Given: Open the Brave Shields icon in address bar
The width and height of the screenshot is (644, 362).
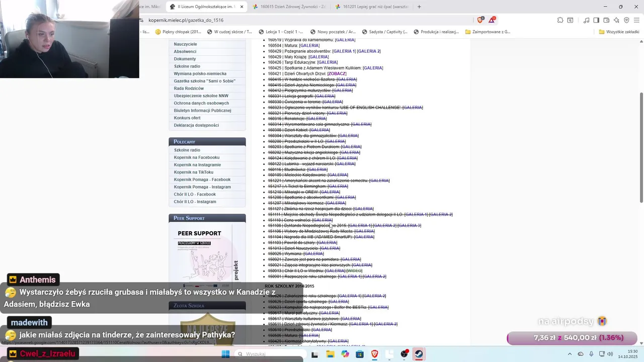Looking at the screenshot, I should (480, 20).
